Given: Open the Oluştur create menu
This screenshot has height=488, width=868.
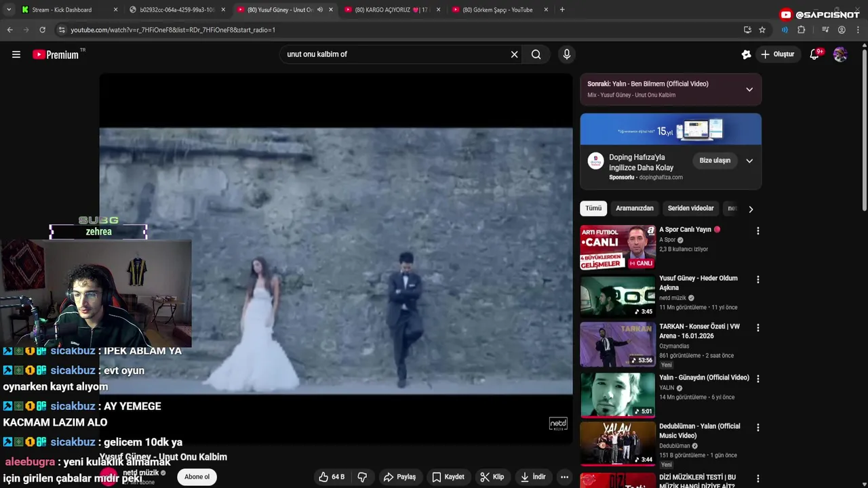Looking at the screenshot, I should (777, 54).
